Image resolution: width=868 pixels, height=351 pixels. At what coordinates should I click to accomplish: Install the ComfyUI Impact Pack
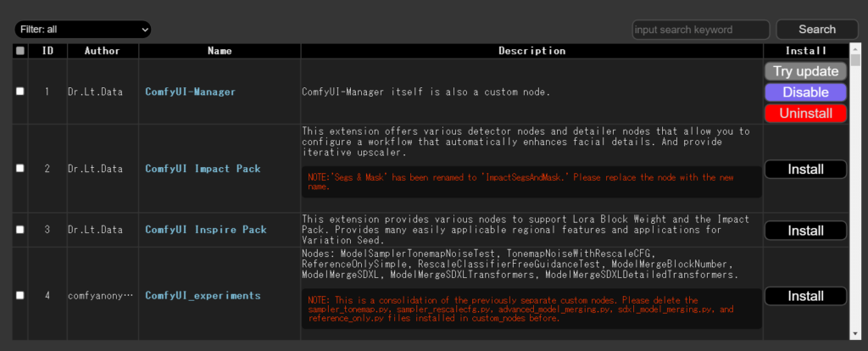[805, 170]
